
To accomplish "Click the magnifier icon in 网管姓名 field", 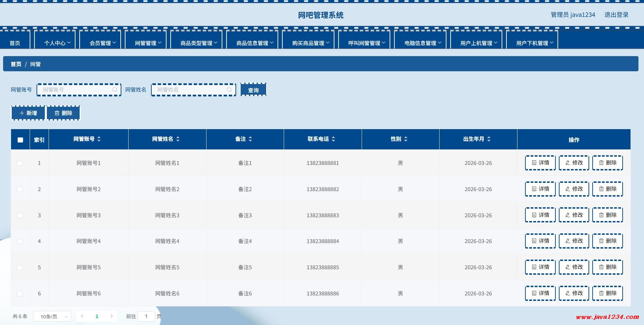I will tap(229, 90).
